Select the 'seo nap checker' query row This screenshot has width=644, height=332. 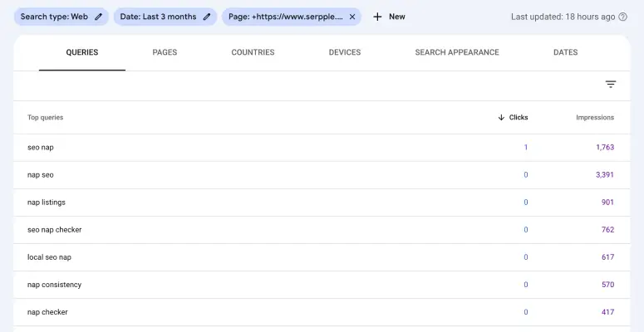[322, 230]
